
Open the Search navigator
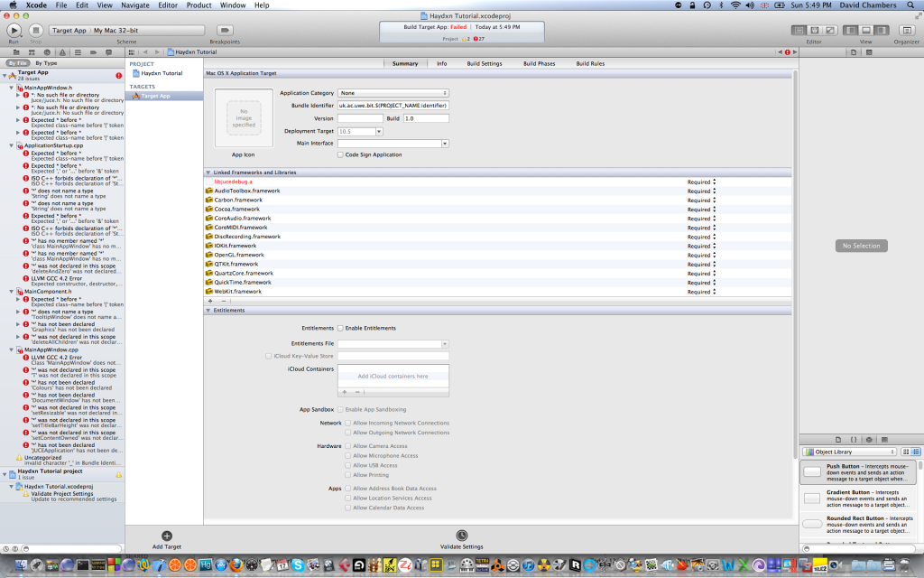[x=47, y=52]
